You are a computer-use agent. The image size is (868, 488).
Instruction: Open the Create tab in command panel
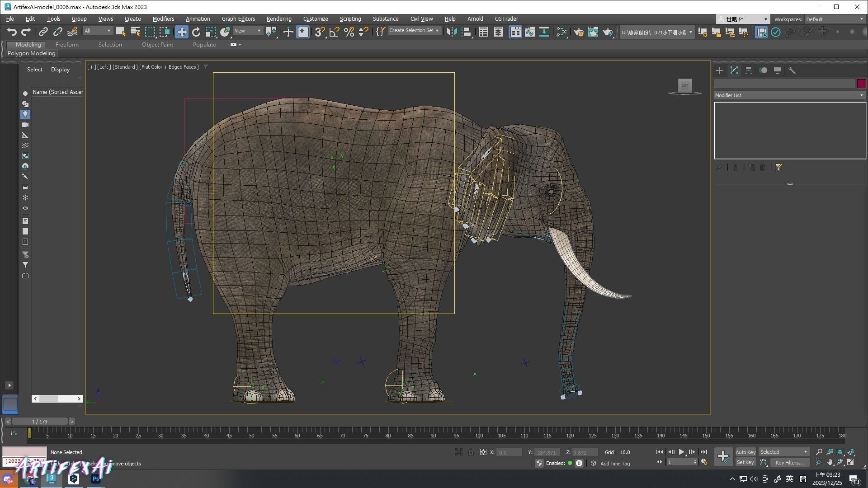720,70
